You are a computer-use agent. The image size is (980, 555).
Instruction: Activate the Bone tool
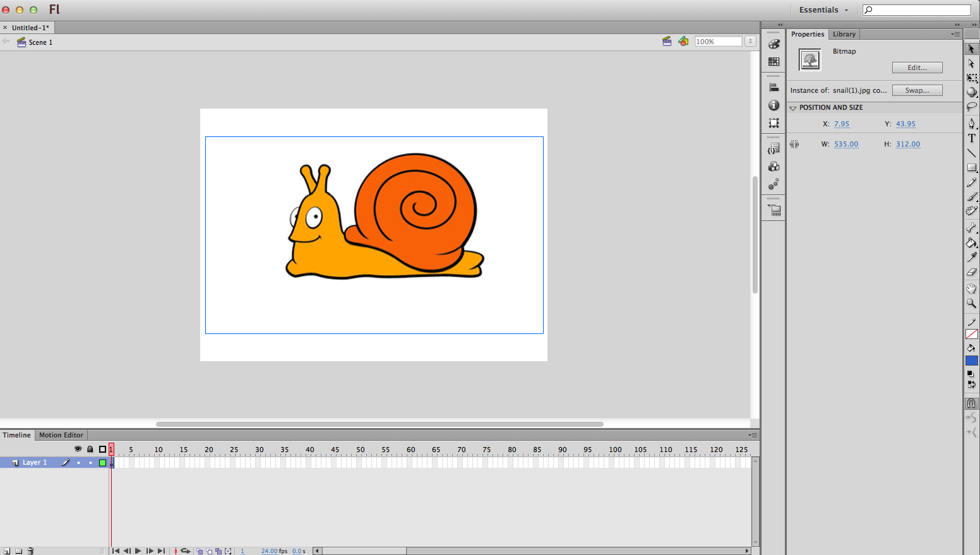972,227
